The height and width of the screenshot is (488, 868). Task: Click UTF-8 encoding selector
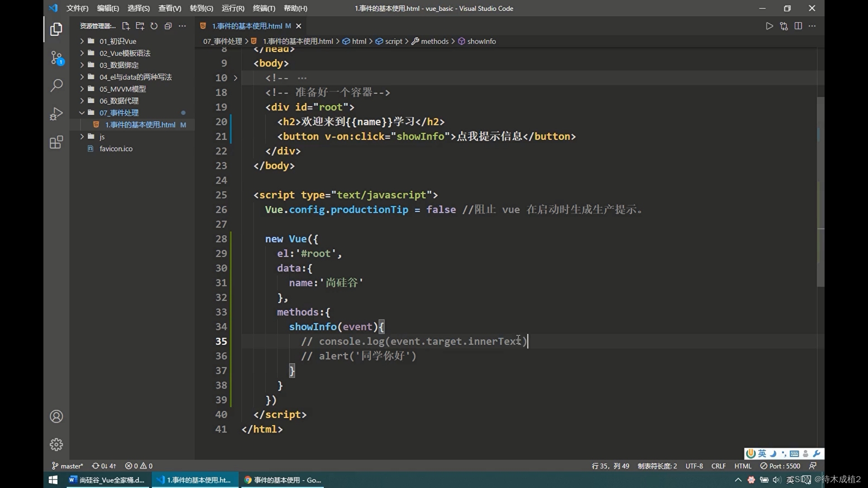694,466
